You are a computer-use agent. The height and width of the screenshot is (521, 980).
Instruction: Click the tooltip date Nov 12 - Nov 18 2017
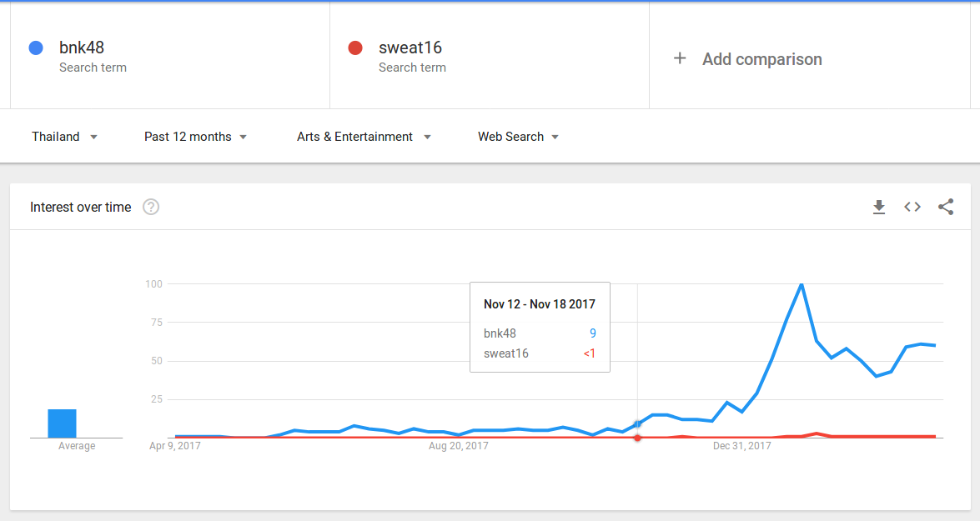[x=540, y=304]
